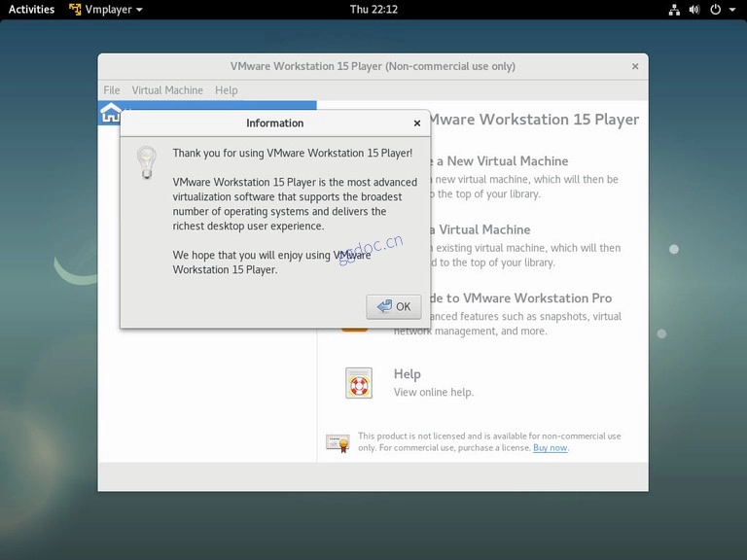Click the Vmplayer app icon in top bar
The image size is (747, 560).
75,10
